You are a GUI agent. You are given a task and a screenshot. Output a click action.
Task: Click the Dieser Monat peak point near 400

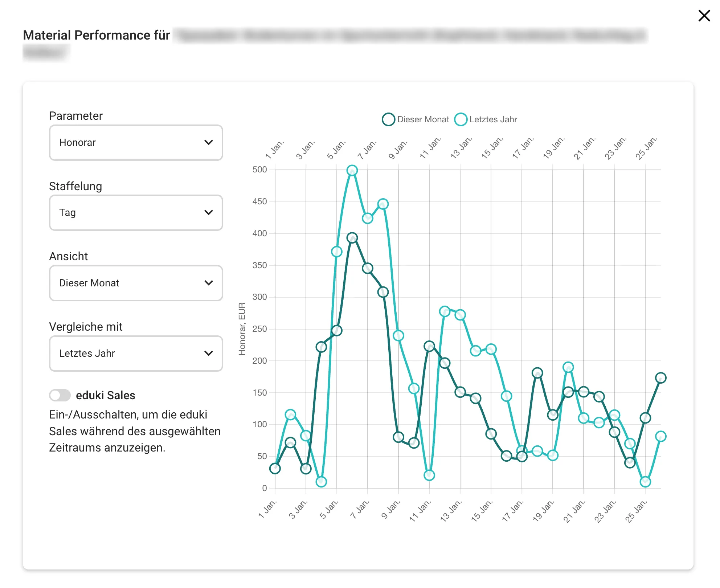(352, 238)
